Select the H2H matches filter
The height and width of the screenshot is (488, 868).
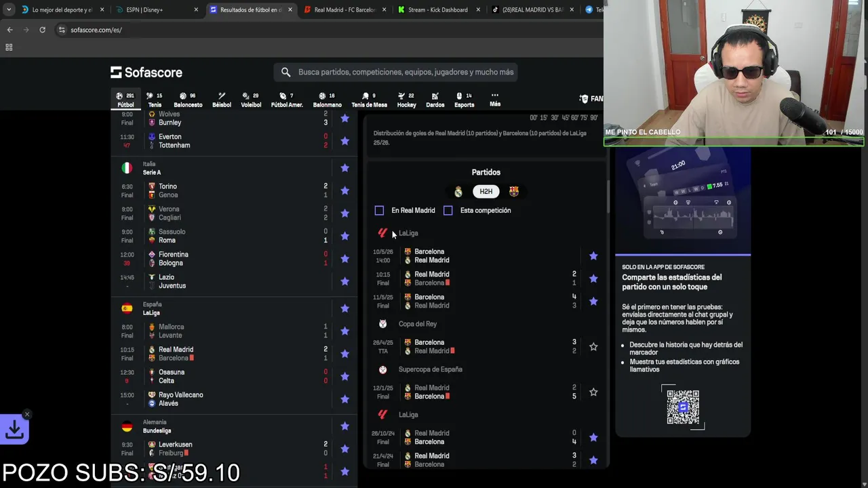[486, 192]
